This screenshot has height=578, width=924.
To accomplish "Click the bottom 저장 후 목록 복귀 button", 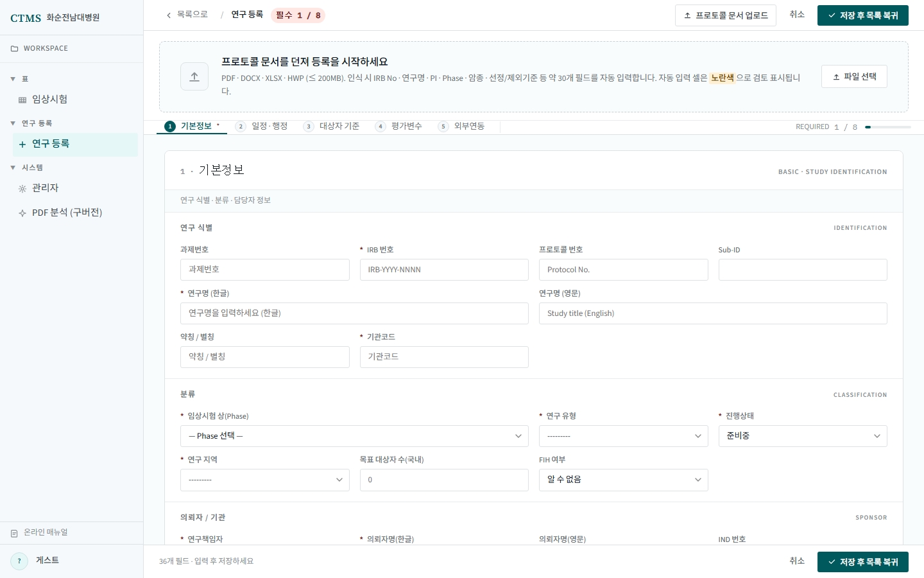I will point(863,562).
